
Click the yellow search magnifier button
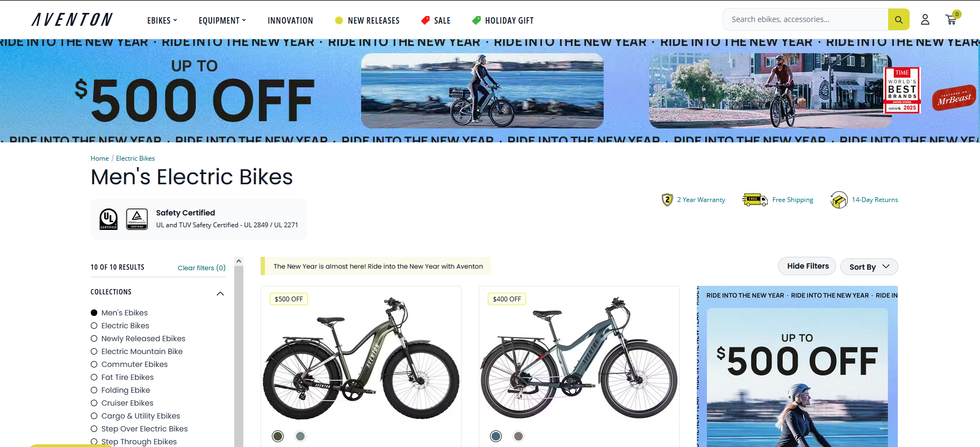click(x=898, y=19)
